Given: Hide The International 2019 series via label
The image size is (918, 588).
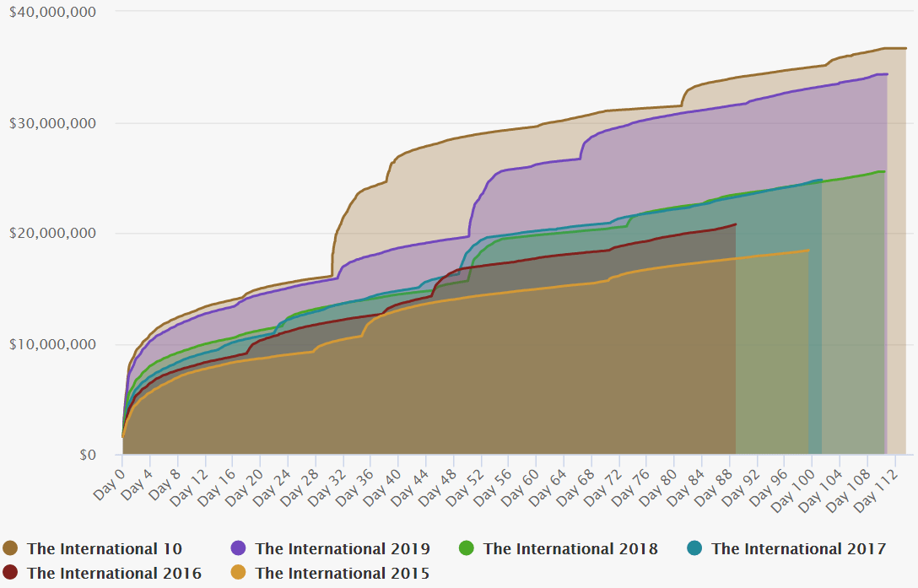Looking at the screenshot, I should click(x=342, y=548).
